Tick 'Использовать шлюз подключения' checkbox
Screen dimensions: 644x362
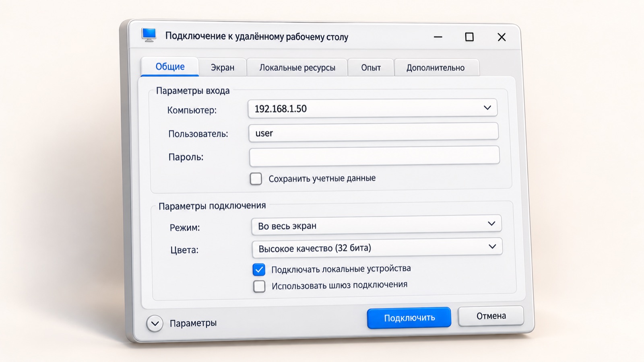(259, 286)
